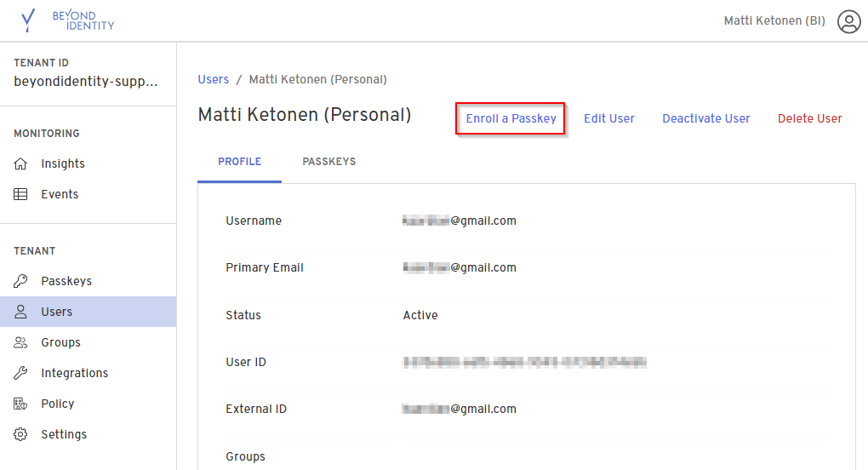Click Deactivate User
This screenshot has width=868, height=470.
tap(706, 118)
